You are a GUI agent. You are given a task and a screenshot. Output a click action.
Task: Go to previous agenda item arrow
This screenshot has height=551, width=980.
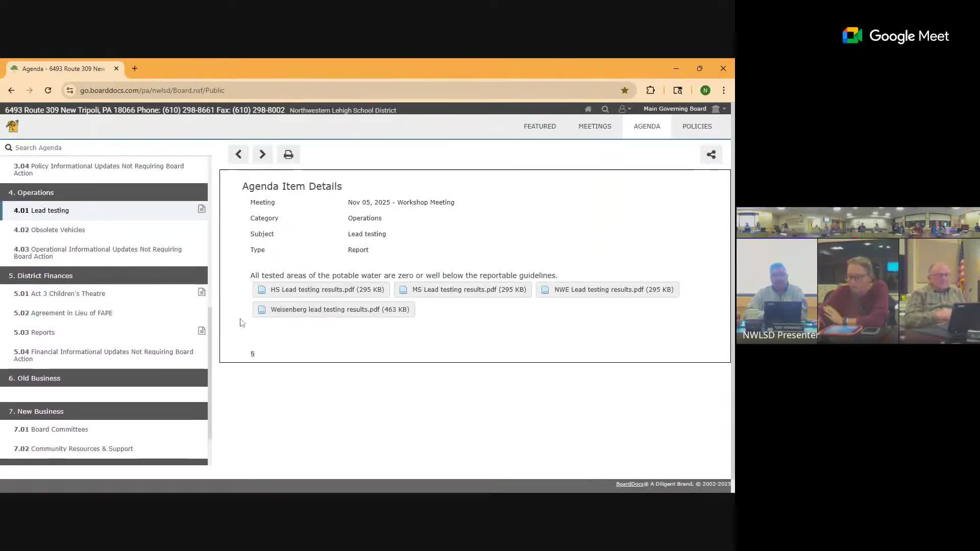238,155
